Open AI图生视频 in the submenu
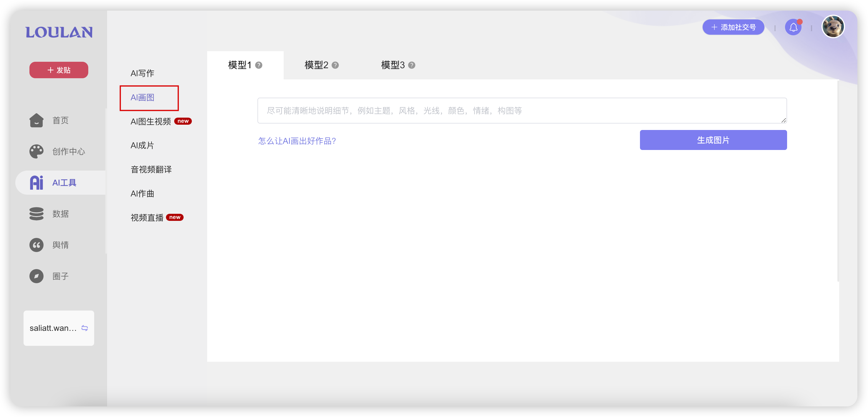 click(151, 121)
